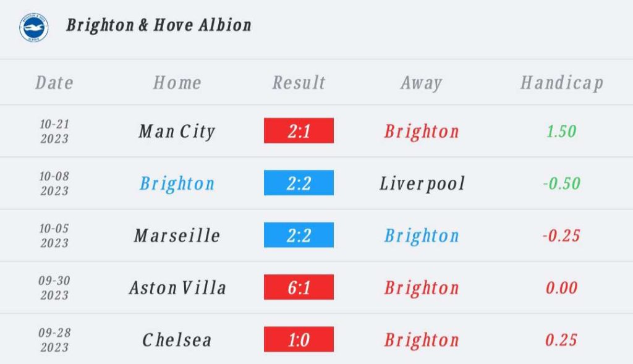Click the Marseille team name

pos(177,235)
